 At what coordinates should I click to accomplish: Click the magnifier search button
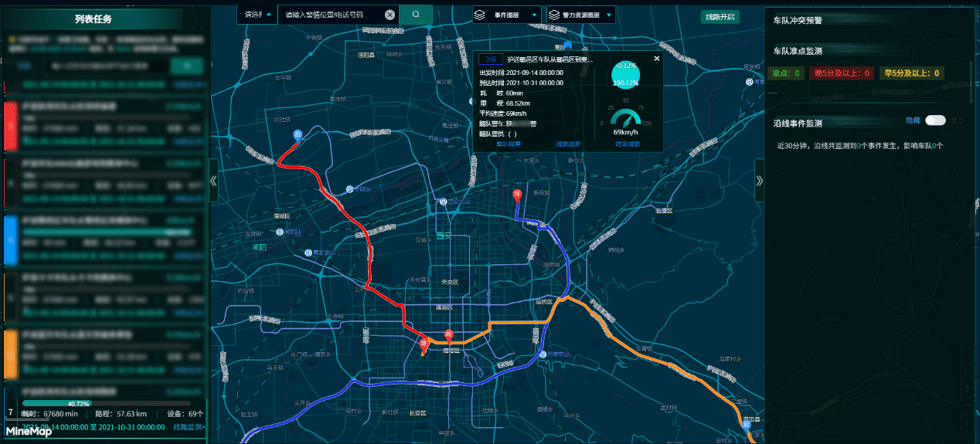(416, 14)
